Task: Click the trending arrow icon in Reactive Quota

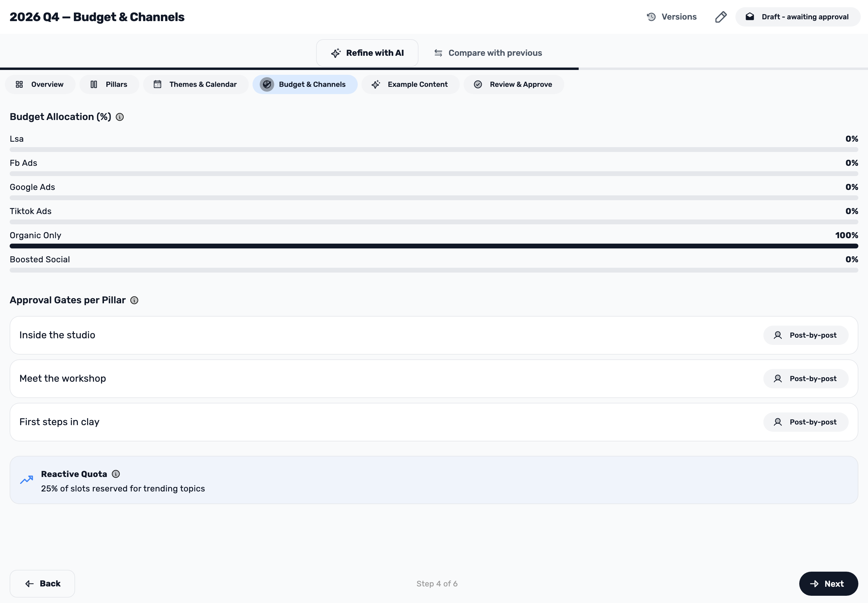Action: pyautogui.click(x=27, y=480)
